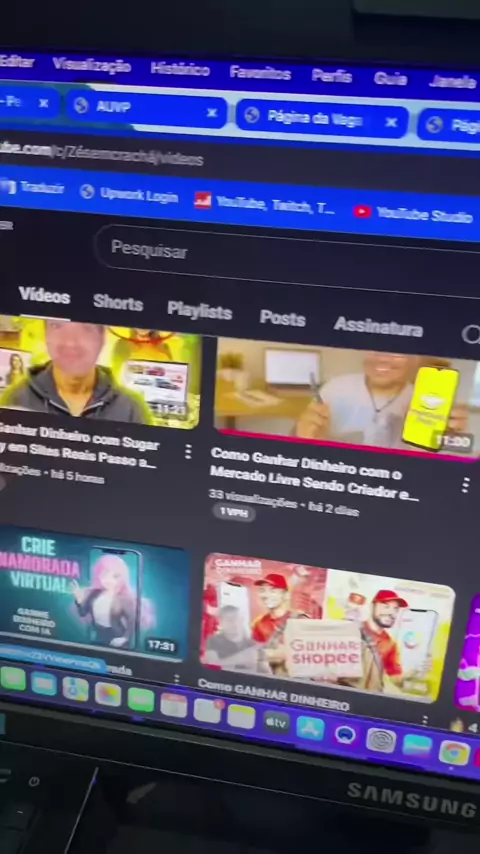This screenshot has height=854, width=480.
Task: Open the Crie Namorada Virtual thumbnail
Action: [x=93, y=595]
